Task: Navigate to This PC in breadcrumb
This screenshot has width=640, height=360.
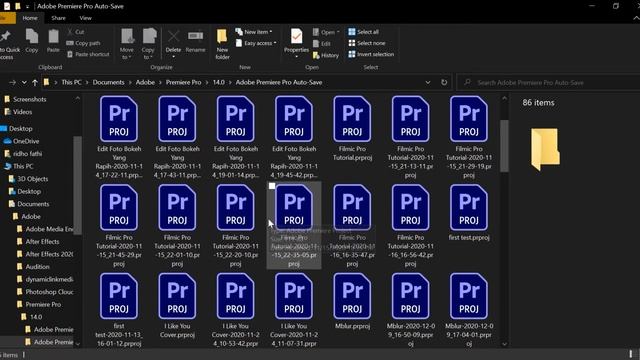Action: pyautogui.click(x=71, y=82)
